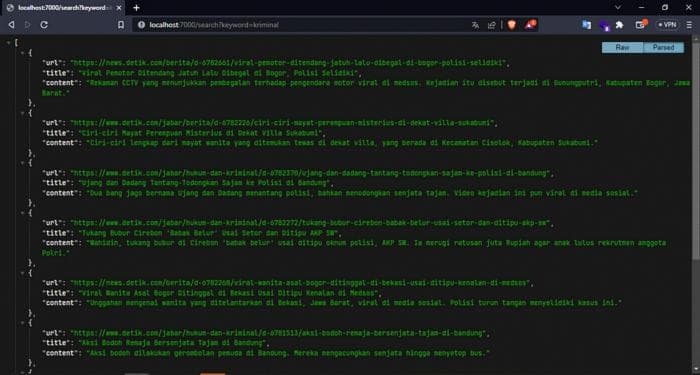Image resolution: width=700 pixels, height=375 pixels.
Task: Open the aksi-bodoh-remaja detik URL
Action: [278, 333]
